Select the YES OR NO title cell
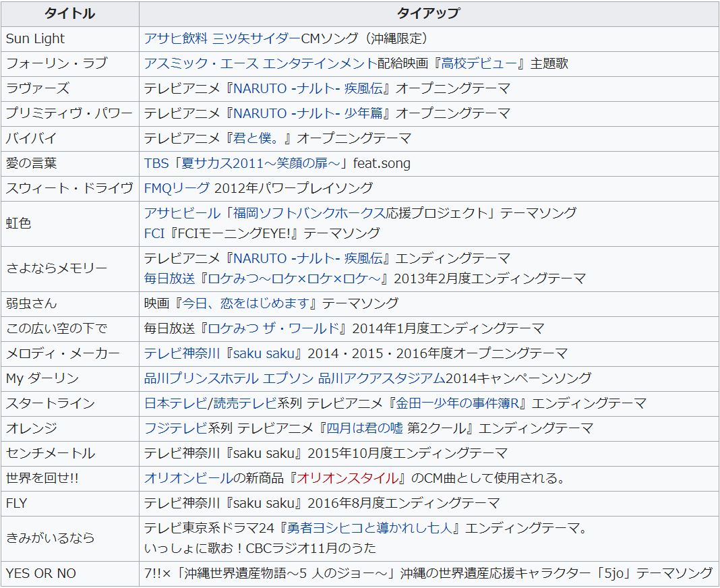 (x=70, y=573)
